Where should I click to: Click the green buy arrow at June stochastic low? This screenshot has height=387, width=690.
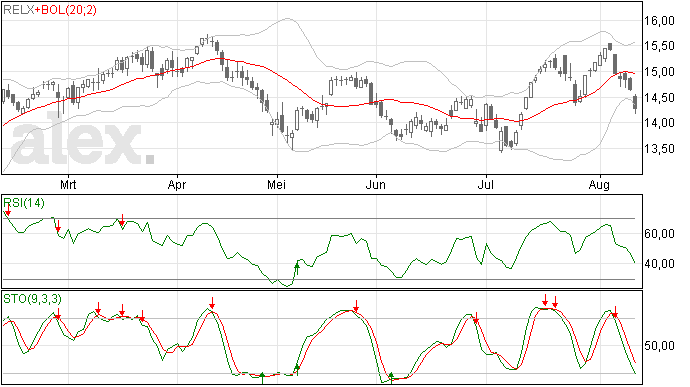pos(391,377)
